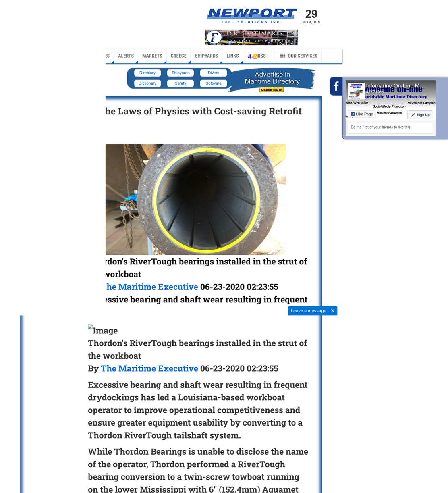Click the Safety button
The image size is (448, 493).
[180, 83]
